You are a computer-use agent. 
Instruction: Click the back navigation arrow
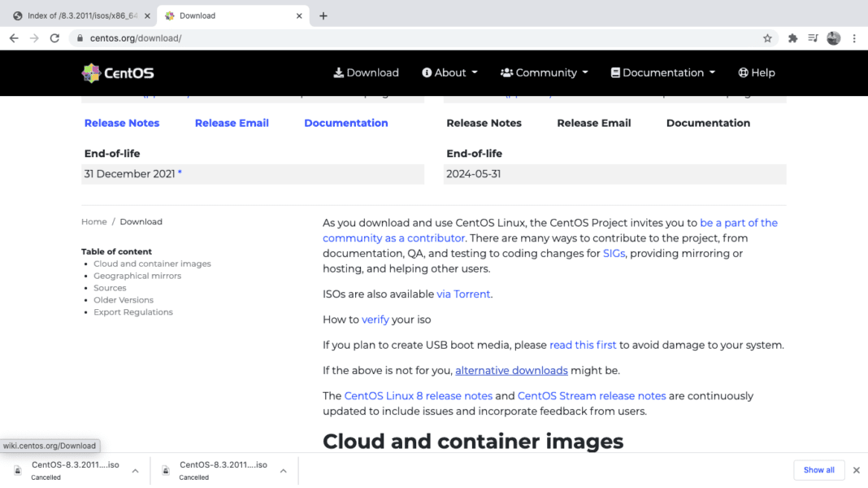pos(13,37)
